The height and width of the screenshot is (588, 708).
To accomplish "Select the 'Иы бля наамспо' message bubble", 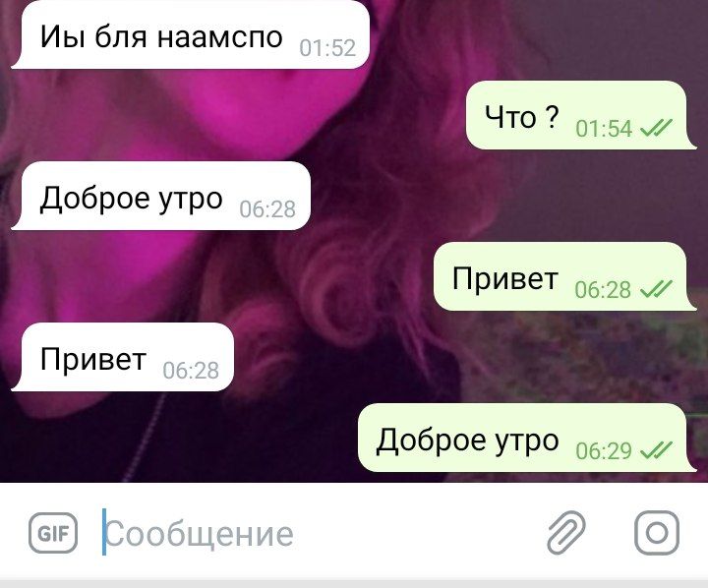I will pos(191,35).
